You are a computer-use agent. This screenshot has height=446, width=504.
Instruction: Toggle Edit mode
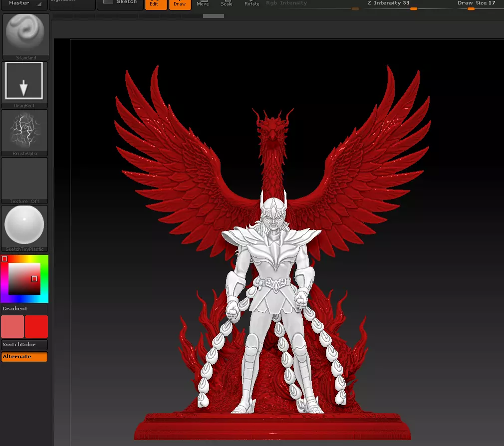pos(156,4)
